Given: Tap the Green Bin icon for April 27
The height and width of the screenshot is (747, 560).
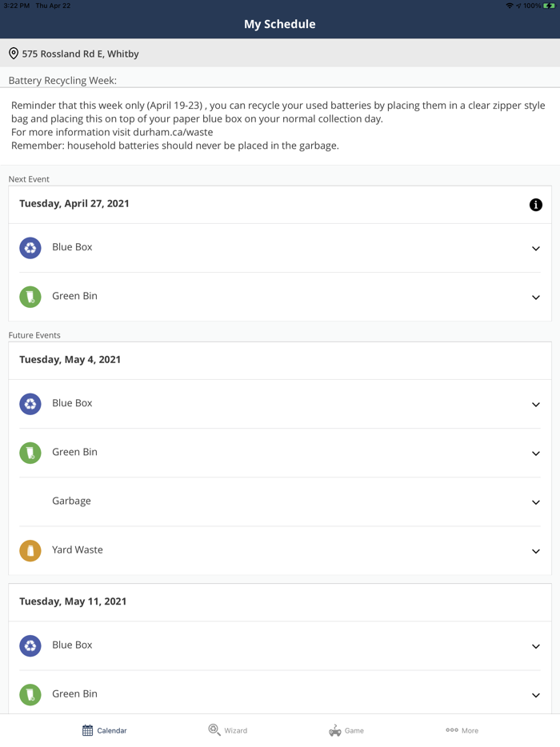Looking at the screenshot, I should coord(30,297).
